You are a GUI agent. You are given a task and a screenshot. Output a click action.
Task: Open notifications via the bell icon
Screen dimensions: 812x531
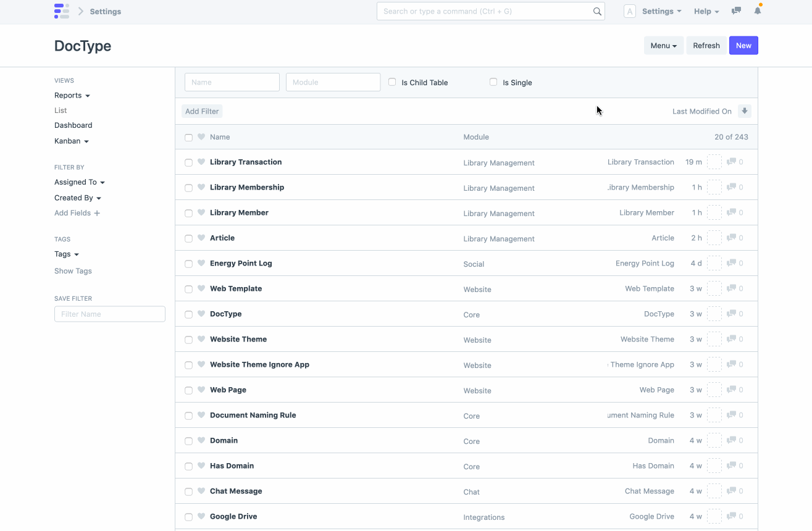757,10
